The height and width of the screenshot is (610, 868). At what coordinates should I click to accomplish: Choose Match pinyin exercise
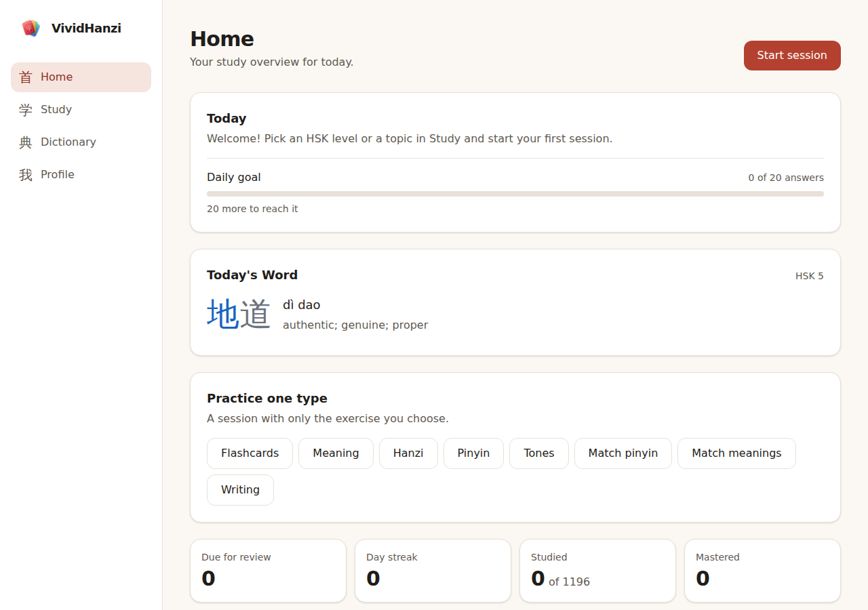(623, 453)
